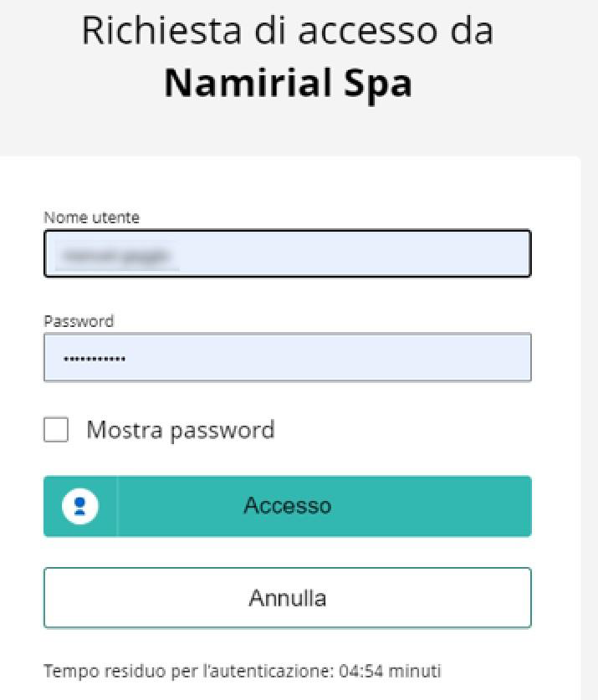
Task: Click the Accesso login button
Action: pos(288,506)
